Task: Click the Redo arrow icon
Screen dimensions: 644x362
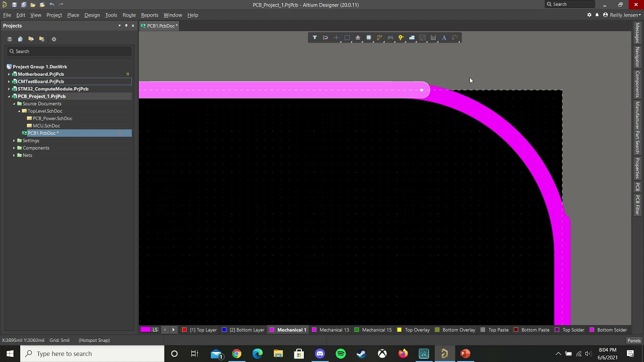Action: (61, 5)
